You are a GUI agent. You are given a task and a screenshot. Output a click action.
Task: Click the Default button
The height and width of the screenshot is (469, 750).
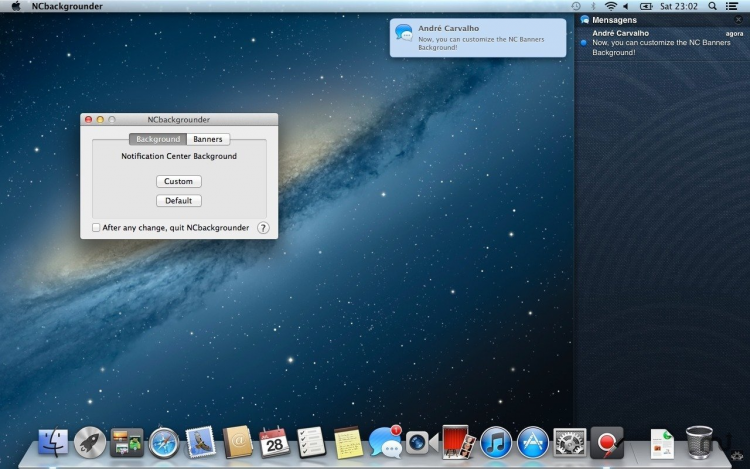pyautogui.click(x=178, y=201)
